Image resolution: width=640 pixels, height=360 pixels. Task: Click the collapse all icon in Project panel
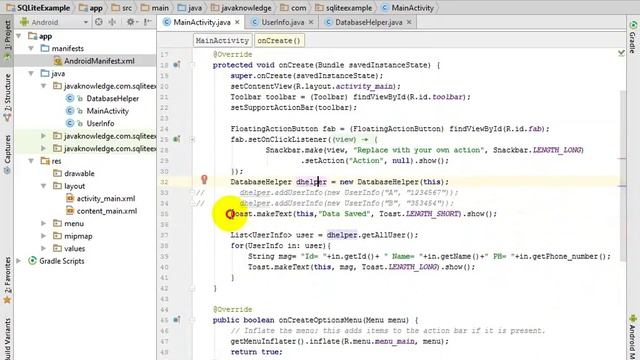(x=112, y=22)
